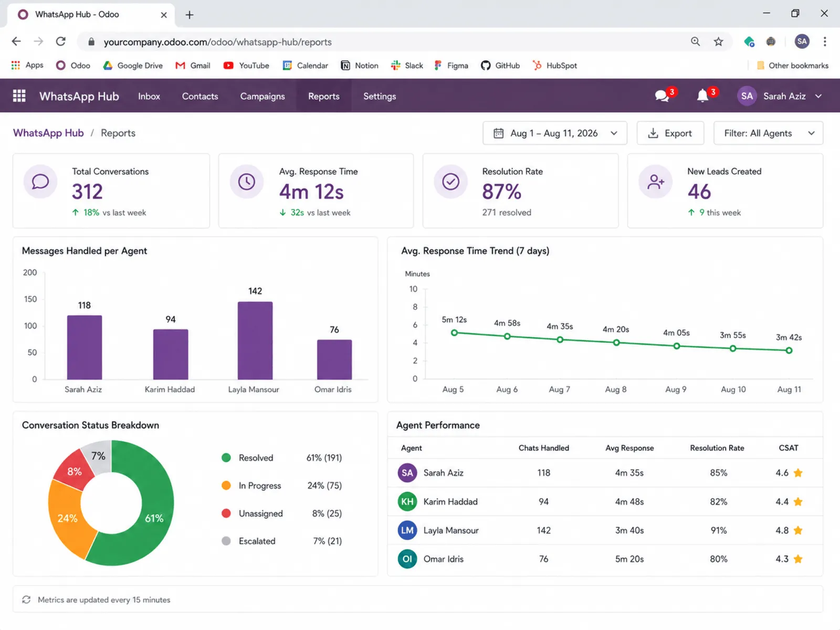Viewport: 840px width, 630px height.
Task: Sort by the Avg Response column header
Action: (629, 448)
